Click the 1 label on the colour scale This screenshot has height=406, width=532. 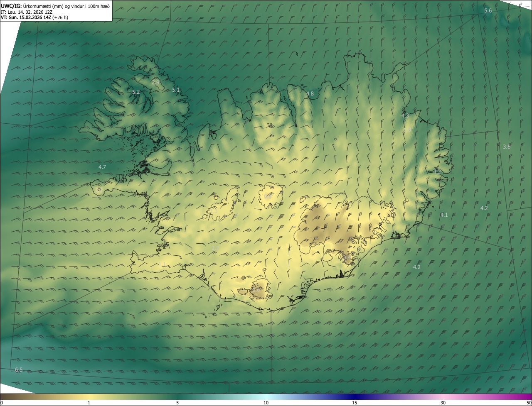point(89,403)
